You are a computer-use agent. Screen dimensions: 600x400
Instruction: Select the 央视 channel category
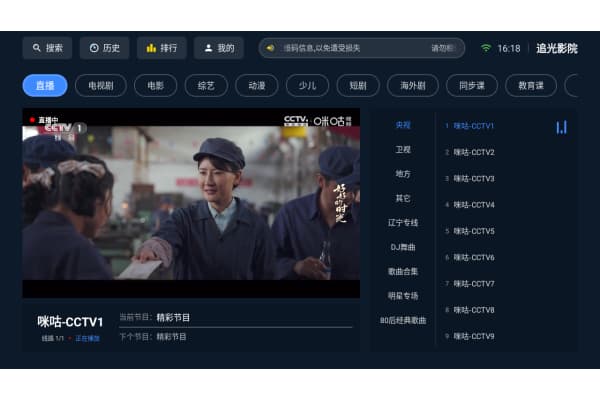(x=403, y=125)
